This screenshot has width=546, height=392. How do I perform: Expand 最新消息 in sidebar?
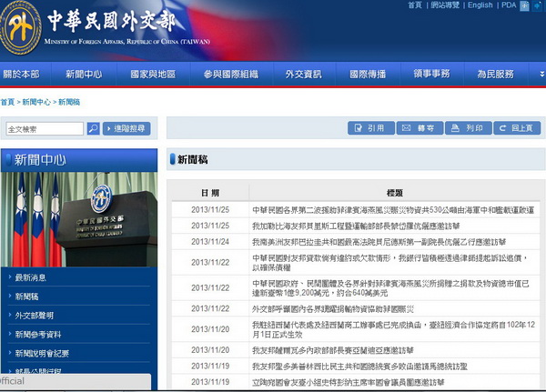(x=31, y=277)
